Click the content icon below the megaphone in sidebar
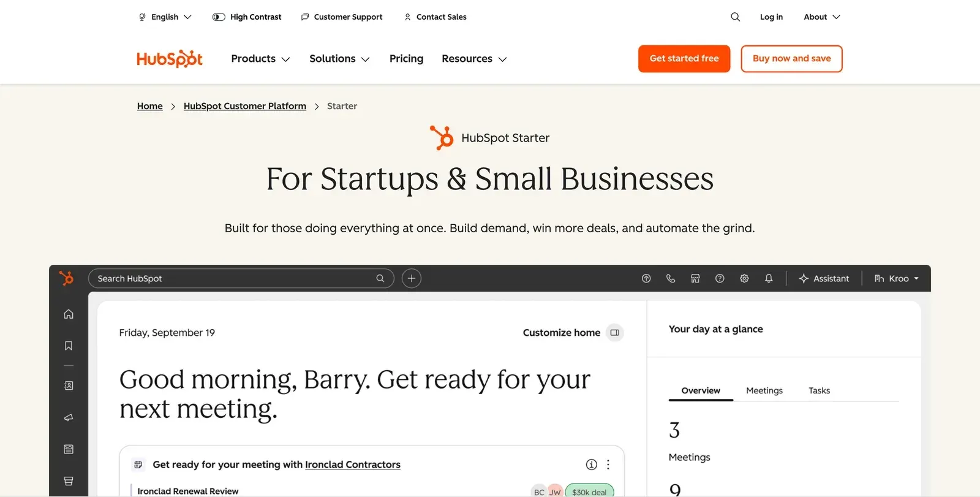 click(x=69, y=449)
